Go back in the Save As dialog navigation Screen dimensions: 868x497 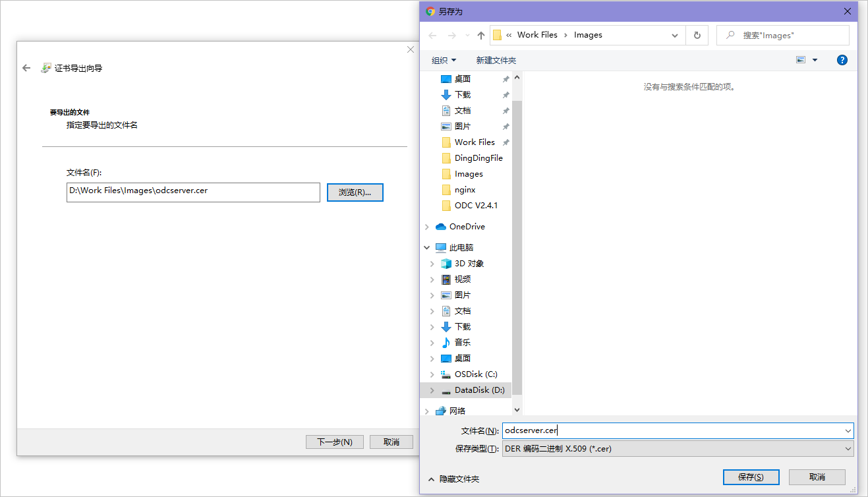tap(432, 36)
